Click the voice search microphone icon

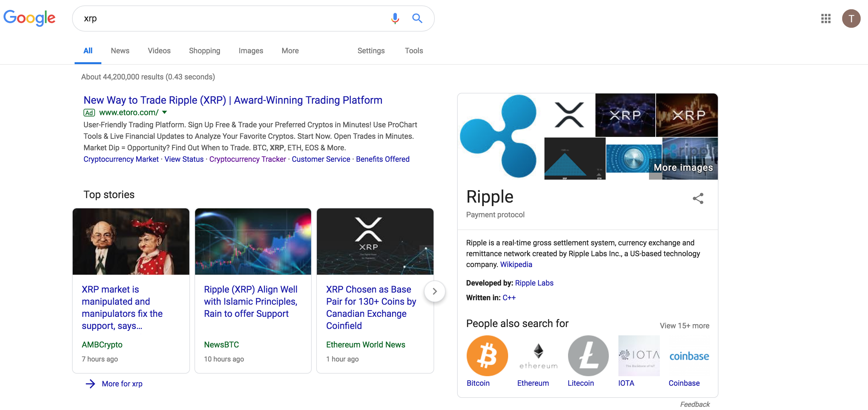tap(395, 18)
